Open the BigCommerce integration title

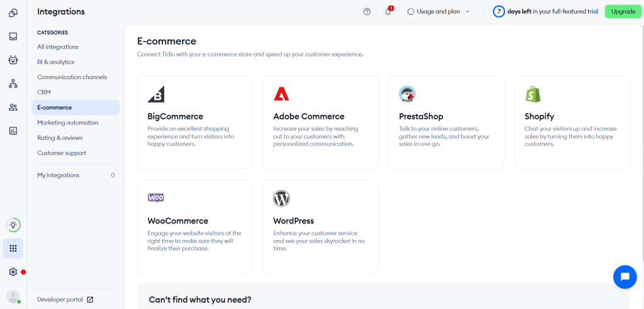pos(175,117)
